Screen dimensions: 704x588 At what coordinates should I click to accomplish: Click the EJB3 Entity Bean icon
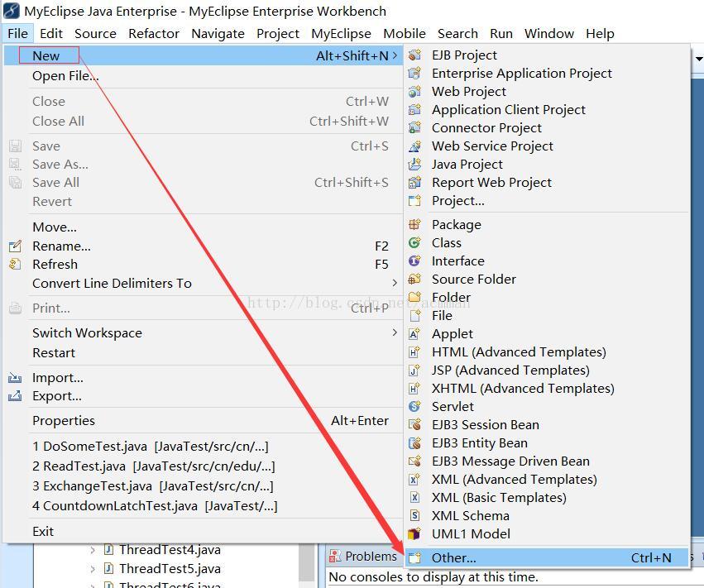click(x=414, y=443)
